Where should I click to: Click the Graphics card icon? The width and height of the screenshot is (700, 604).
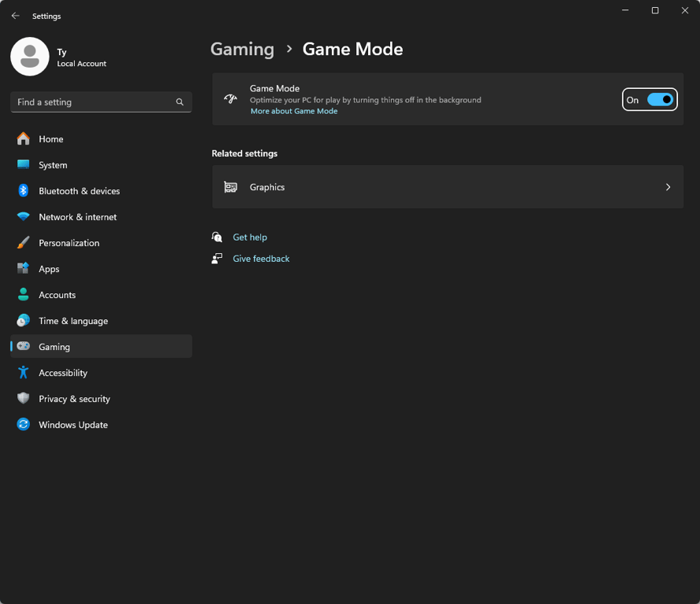point(230,187)
